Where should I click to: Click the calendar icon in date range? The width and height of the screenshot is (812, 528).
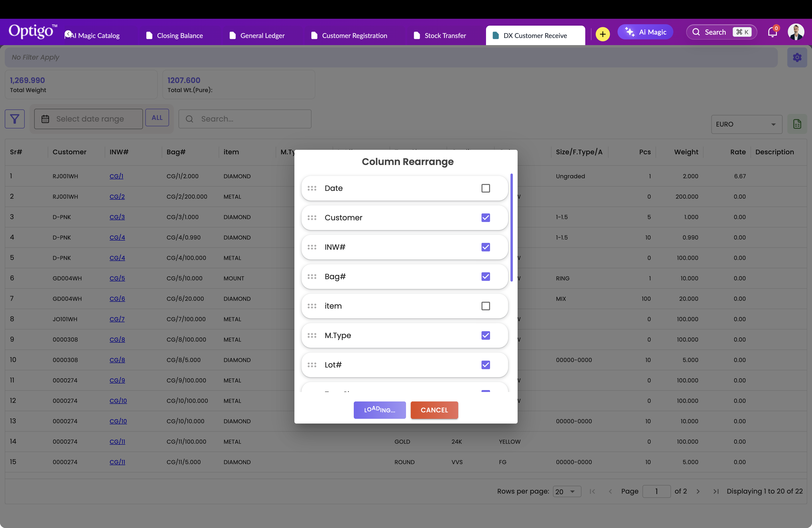click(x=45, y=119)
